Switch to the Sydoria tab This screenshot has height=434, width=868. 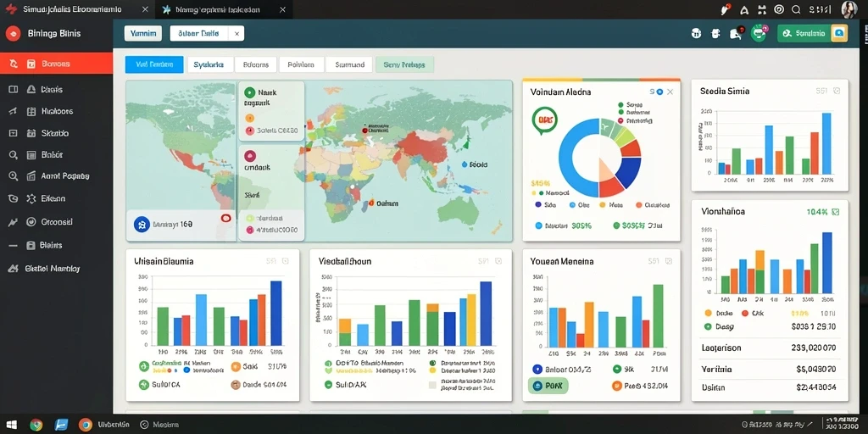(209, 64)
